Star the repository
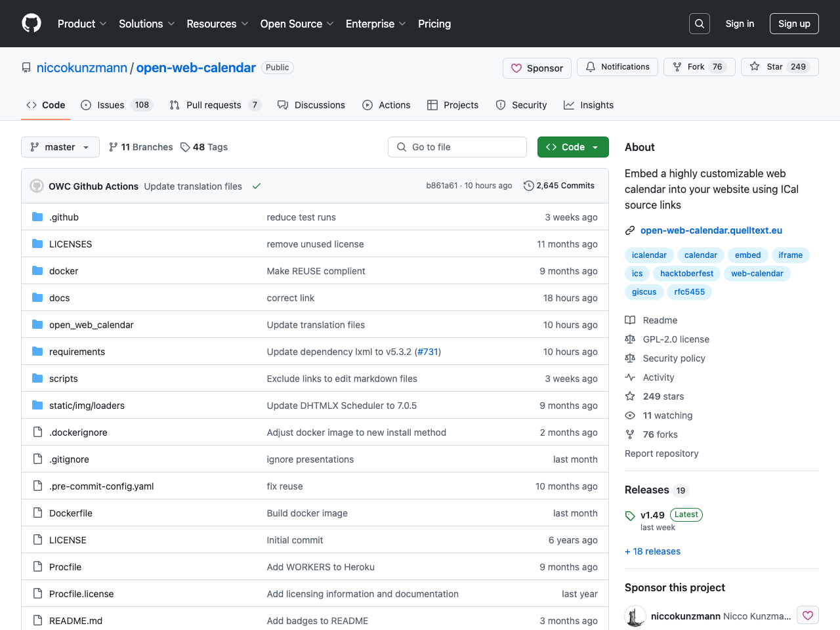This screenshot has width=840, height=630. [780, 67]
